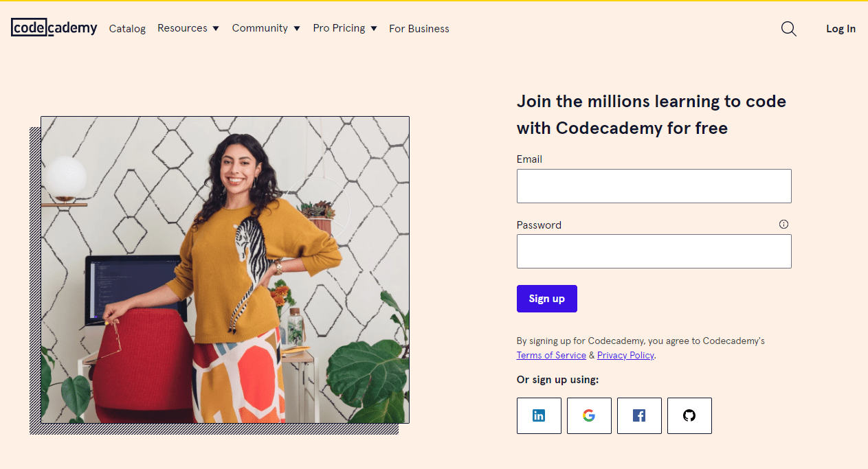The height and width of the screenshot is (469, 868).
Task: Open the Privacy Policy
Action: pyautogui.click(x=625, y=355)
